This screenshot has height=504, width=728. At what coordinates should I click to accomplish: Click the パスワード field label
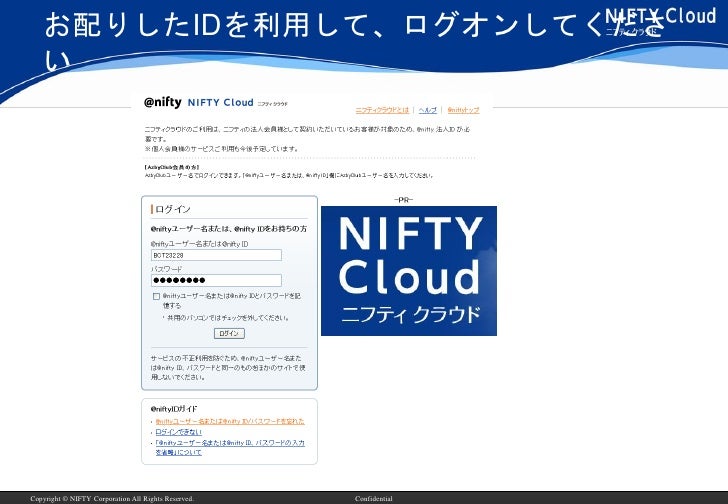(x=166, y=269)
